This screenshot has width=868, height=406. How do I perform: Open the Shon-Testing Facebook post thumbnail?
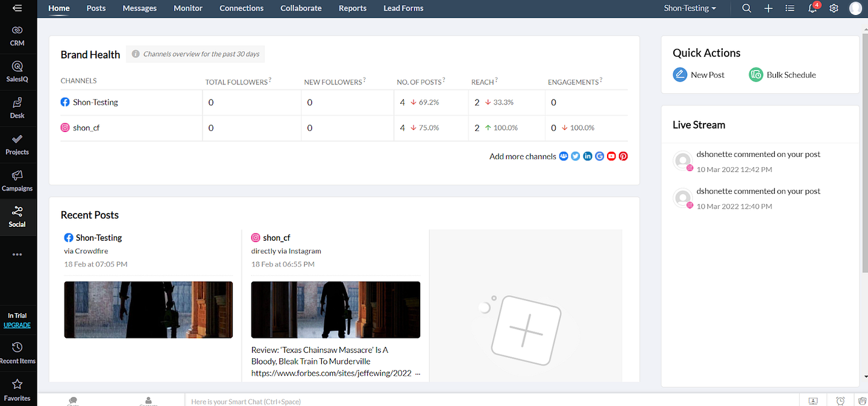point(148,309)
